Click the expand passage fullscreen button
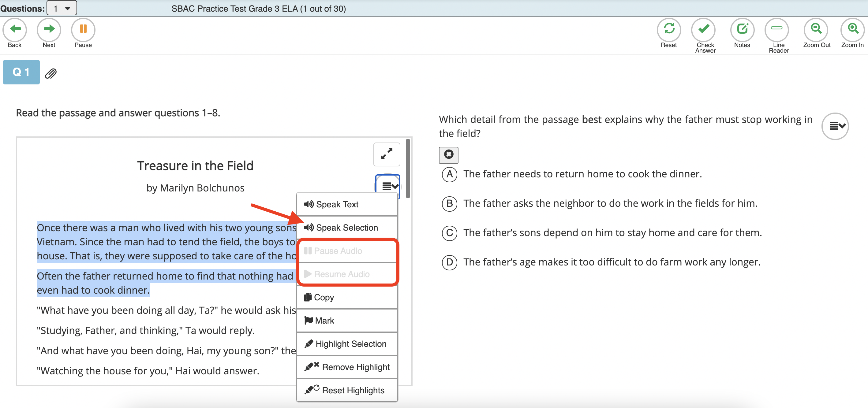Screen dimensions: 868x408 (x=387, y=154)
